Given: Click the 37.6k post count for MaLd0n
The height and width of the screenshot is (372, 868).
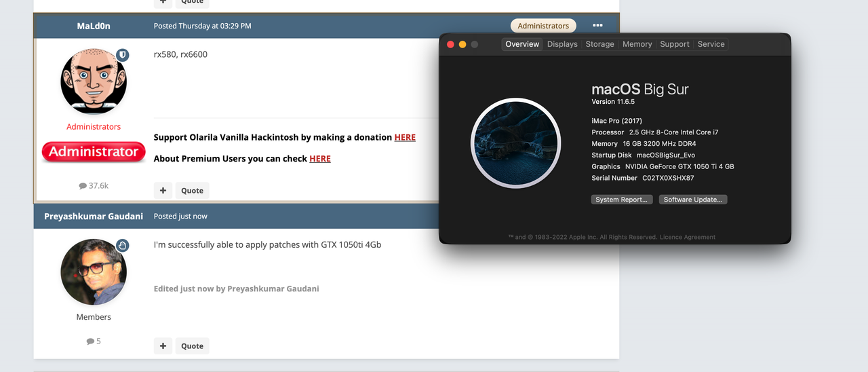Looking at the screenshot, I should [94, 185].
